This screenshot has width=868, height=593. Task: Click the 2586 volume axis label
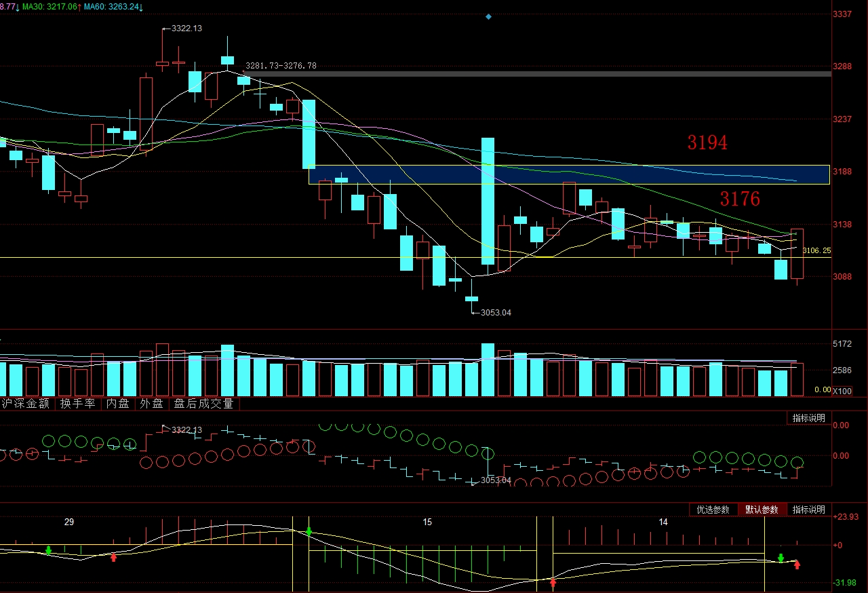click(x=842, y=370)
